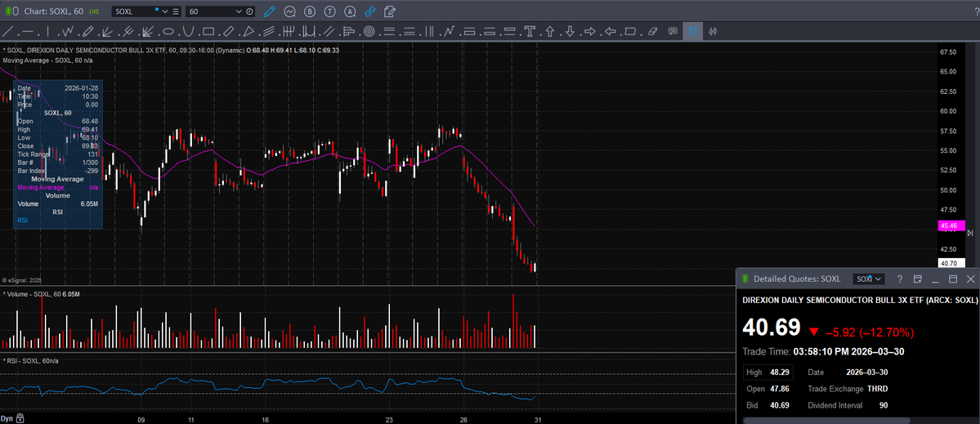The width and height of the screenshot is (980, 424).
Task: Click the date axis label 16
Action: click(x=266, y=420)
